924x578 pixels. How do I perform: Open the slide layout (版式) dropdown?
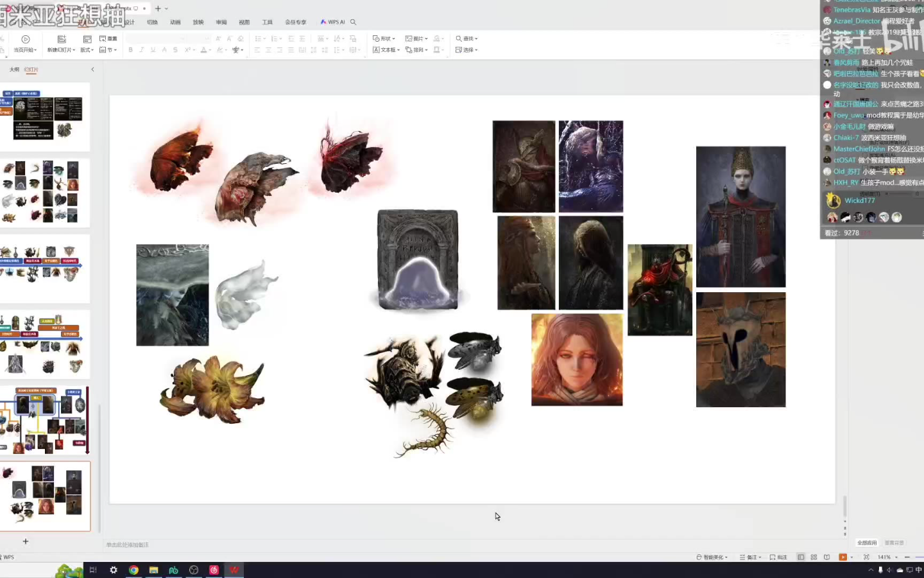pyautogui.click(x=87, y=50)
